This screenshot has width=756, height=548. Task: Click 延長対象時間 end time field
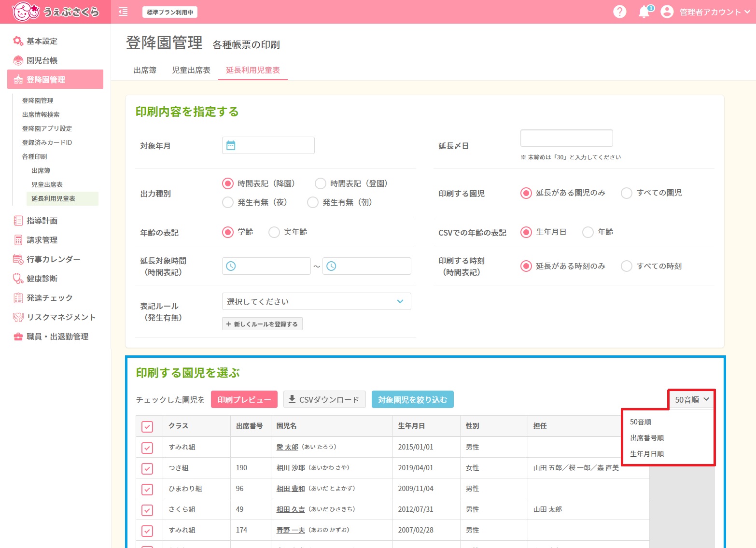[x=367, y=266]
